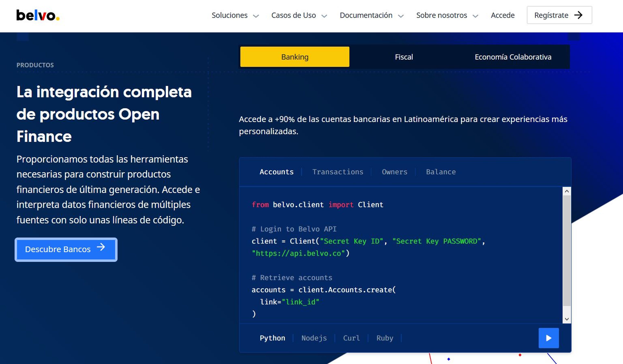The height and width of the screenshot is (364, 623).
Task: Switch to Economía Colaborativa tab
Action: [x=513, y=57]
